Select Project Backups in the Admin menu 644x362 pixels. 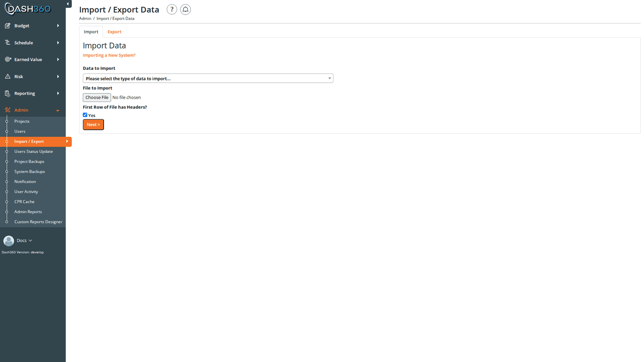(x=29, y=161)
